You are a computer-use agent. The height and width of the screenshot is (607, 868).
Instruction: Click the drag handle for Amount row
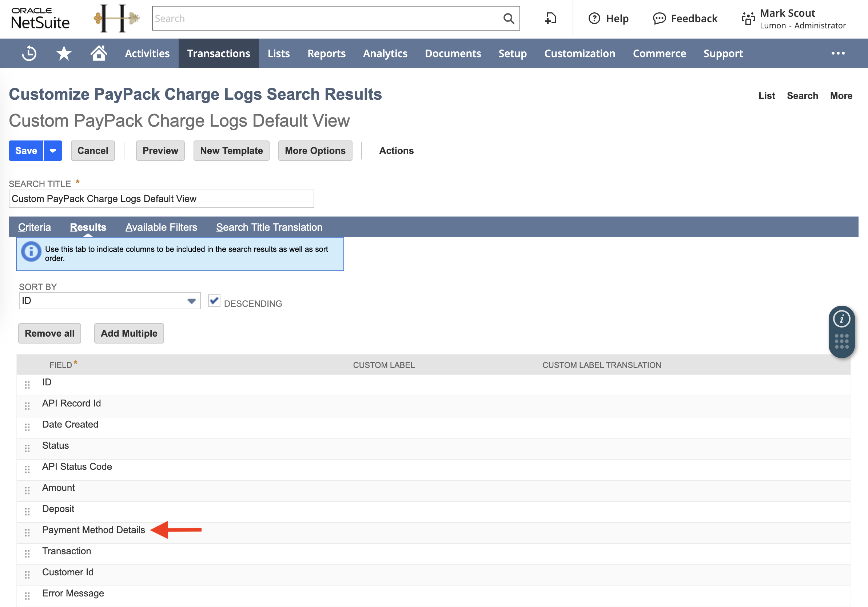click(x=27, y=491)
